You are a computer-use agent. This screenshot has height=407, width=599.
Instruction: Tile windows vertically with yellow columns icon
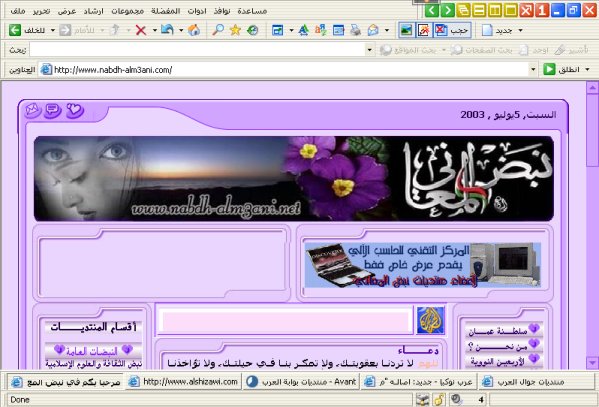tap(495, 10)
